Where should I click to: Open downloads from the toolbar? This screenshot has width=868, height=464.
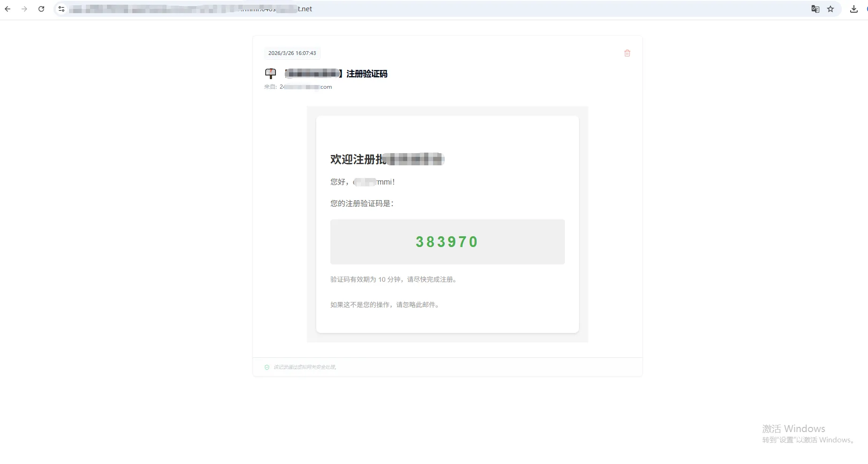[854, 8]
